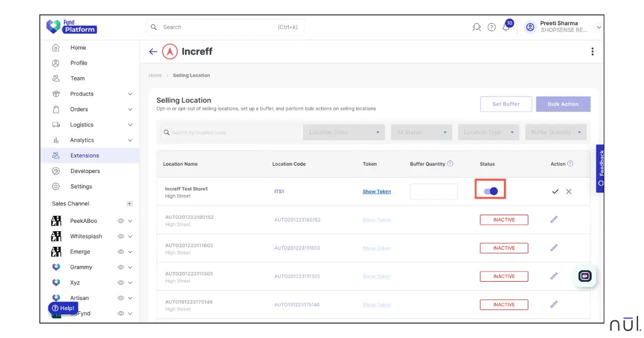
Task: Open the chatbot floating assistant icon
Action: [585, 276]
